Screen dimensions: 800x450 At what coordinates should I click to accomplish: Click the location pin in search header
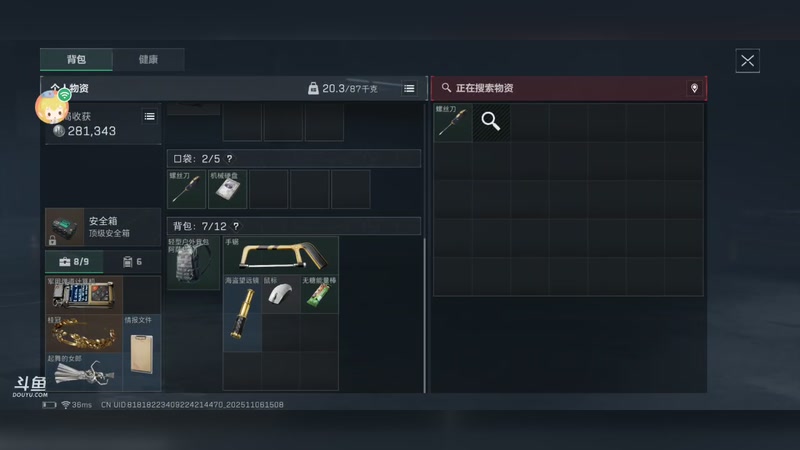(x=694, y=88)
